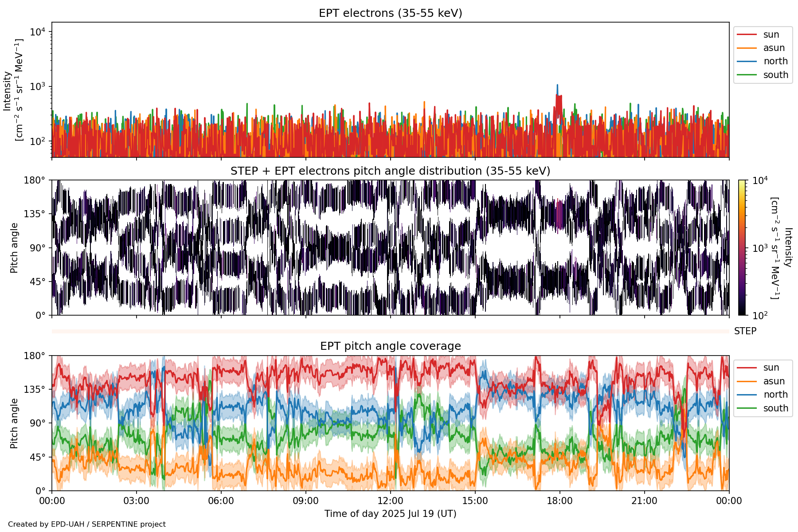Select south in the pitch angle coverage legend
798x532 pixels.
point(775,408)
